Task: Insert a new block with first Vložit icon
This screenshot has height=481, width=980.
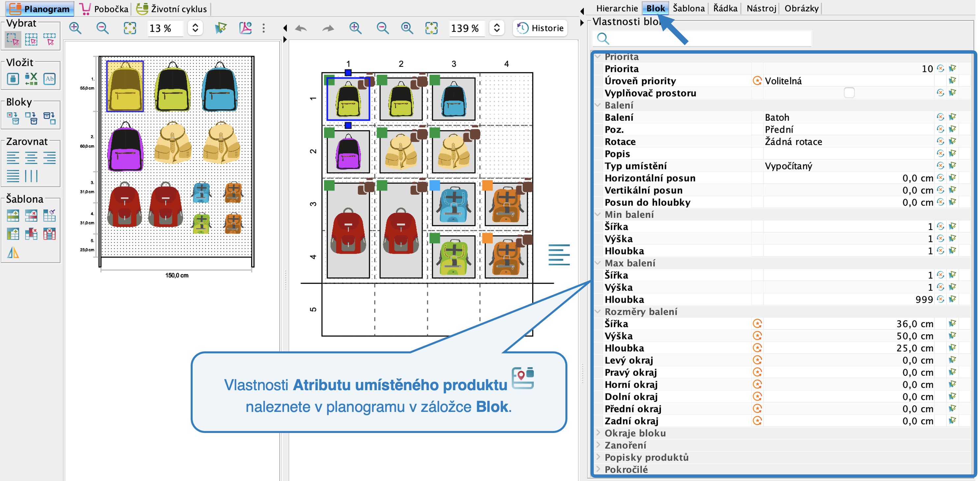Action: [x=13, y=79]
